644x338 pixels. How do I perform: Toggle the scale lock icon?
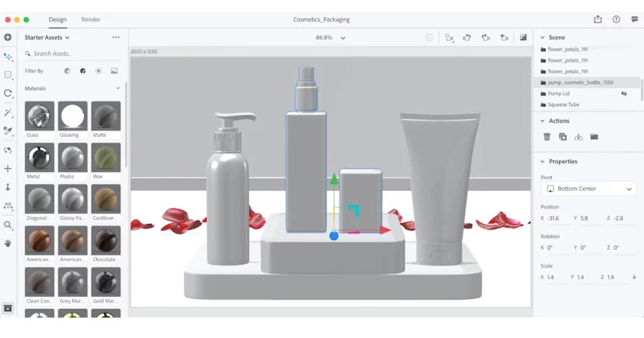(635, 277)
